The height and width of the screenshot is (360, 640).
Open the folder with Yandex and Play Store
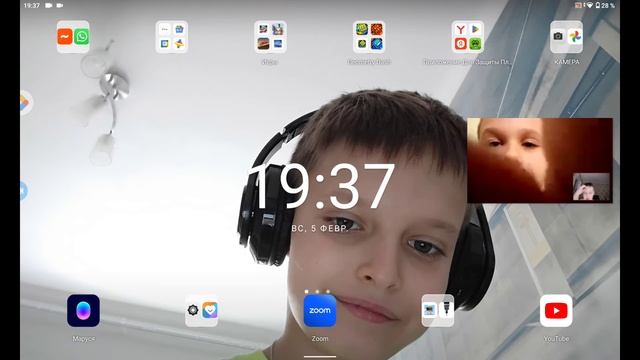[468, 37]
